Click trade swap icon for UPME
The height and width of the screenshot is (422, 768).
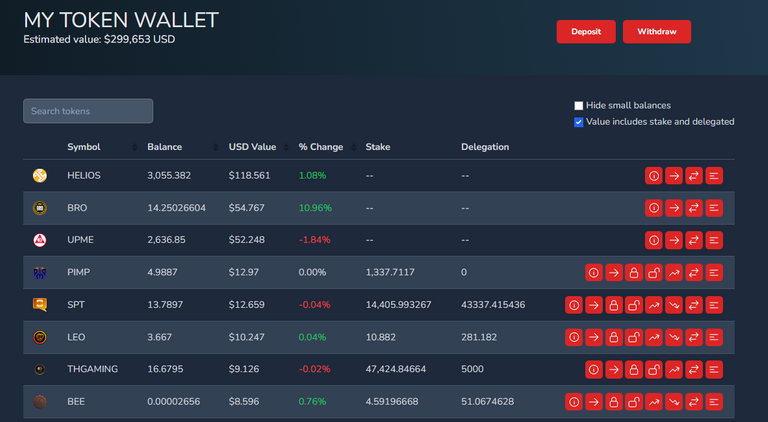(694, 240)
